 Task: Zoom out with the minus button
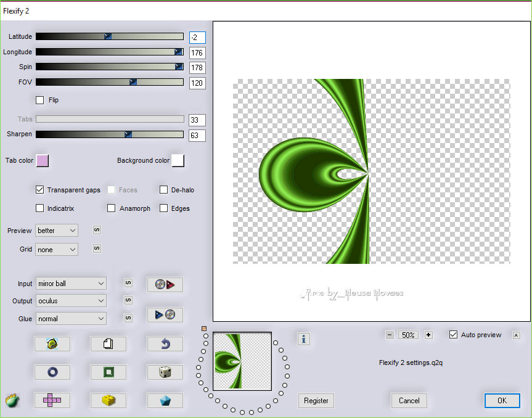(x=390, y=335)
